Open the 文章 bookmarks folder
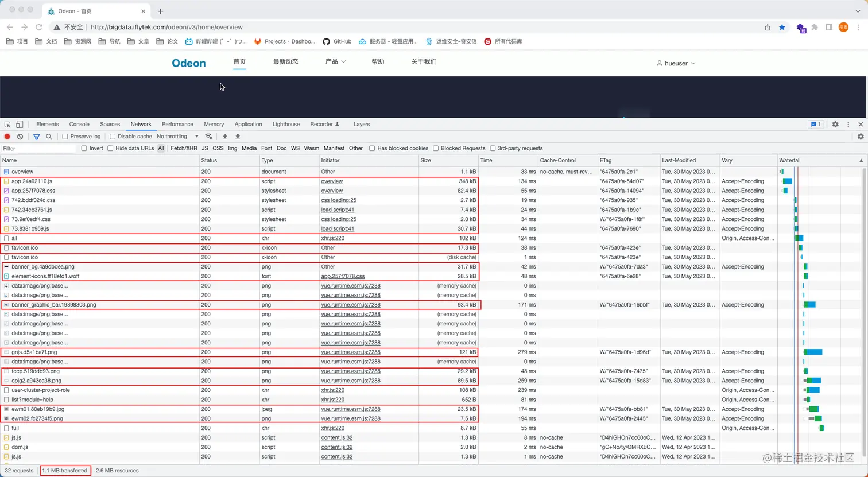Viewport: 868px width, 477px height. [x=138, y=41]
